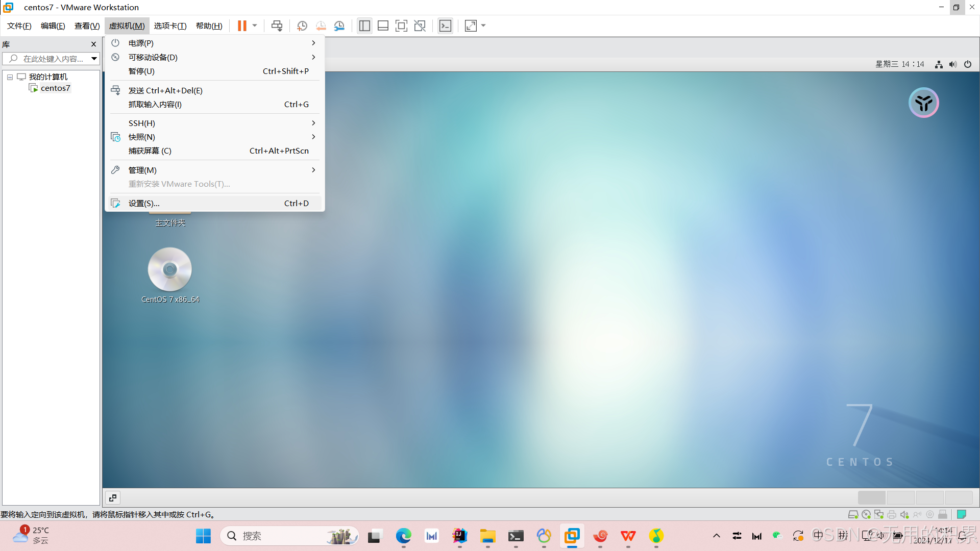Open the console view toolbar icon
Screen dimensions: 980x551
[446, 26]
